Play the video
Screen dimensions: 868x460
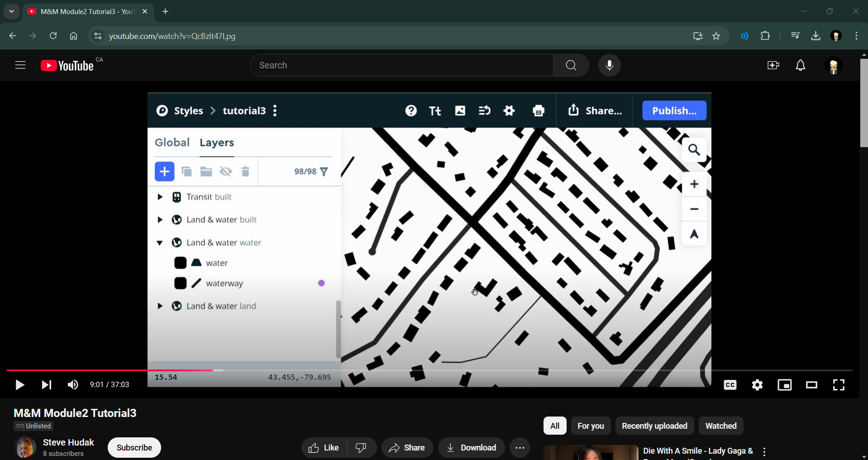coord(19,385)
